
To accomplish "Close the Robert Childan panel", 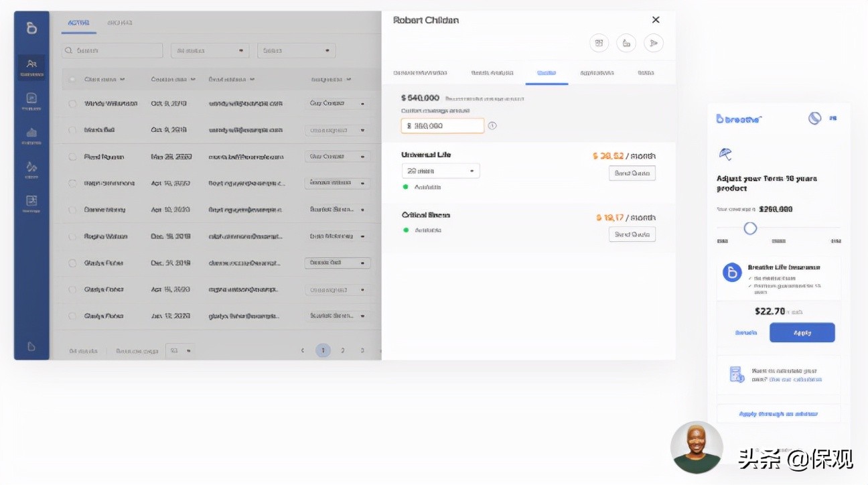I will coord(656,20).
